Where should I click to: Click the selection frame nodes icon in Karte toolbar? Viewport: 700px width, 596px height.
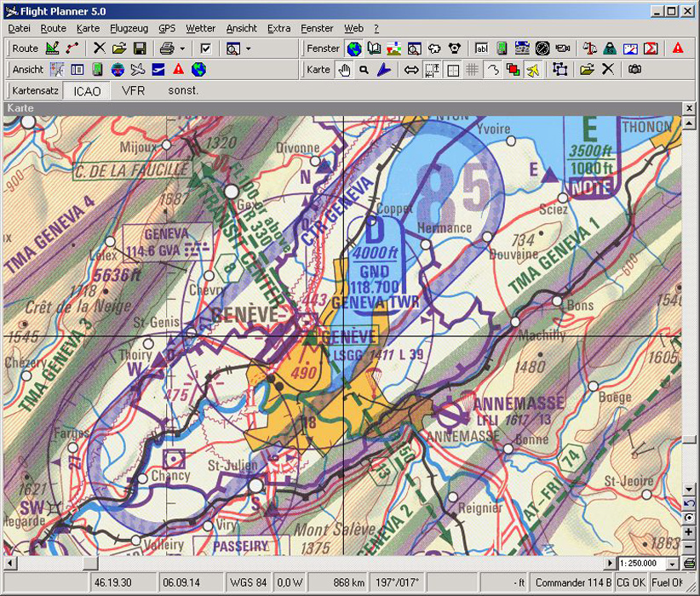(x=559, y=69)
